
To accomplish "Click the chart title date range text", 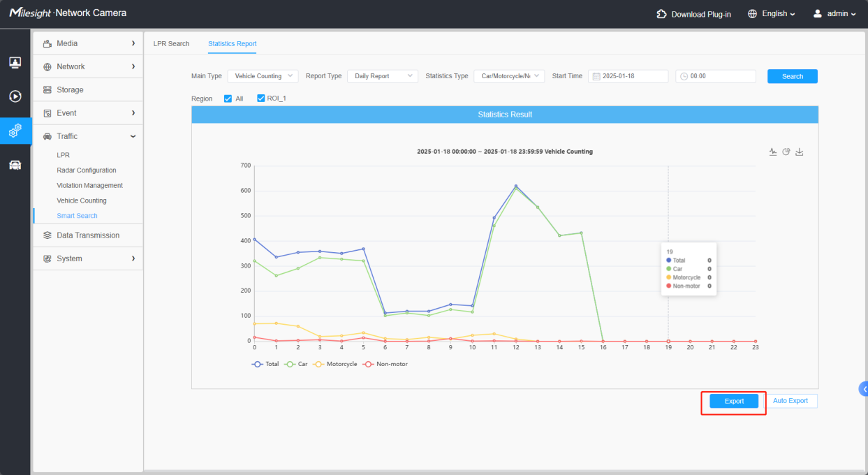I will pos(505,152).
